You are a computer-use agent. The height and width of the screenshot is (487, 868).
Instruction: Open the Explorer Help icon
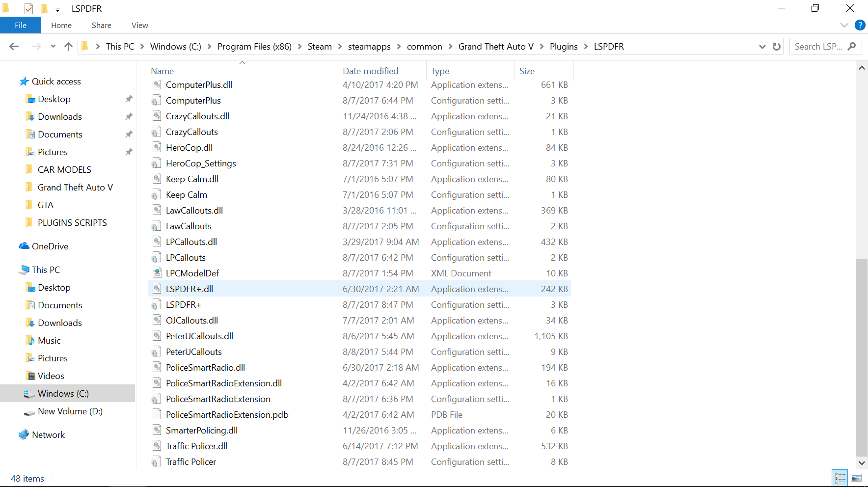click(860, 25)
